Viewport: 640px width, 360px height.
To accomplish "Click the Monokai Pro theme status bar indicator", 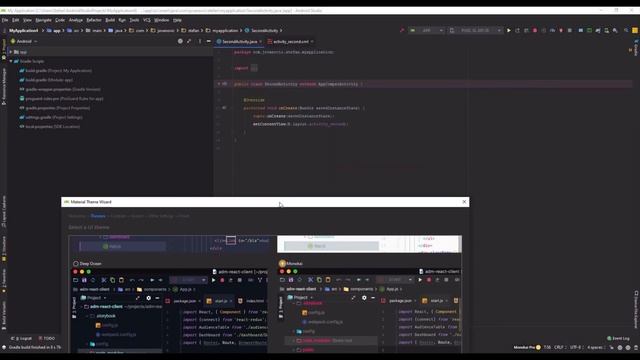I will coord(527,347).
